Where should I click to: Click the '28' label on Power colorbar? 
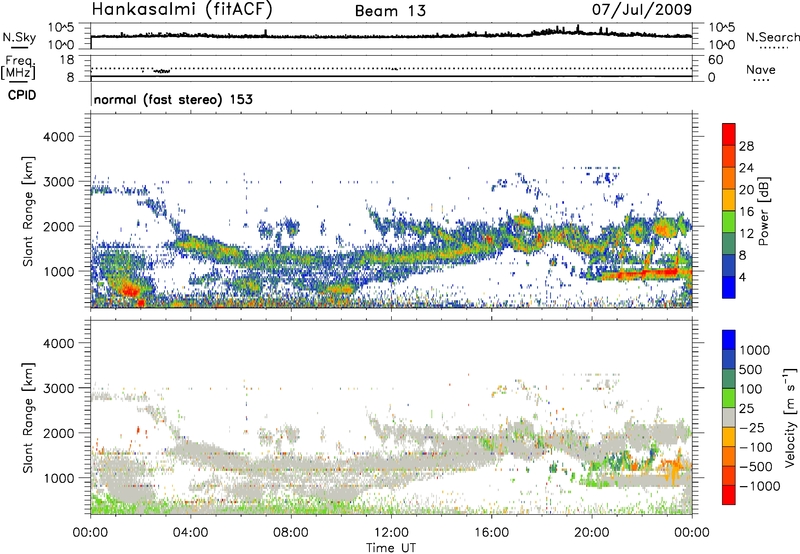point(746,146)
